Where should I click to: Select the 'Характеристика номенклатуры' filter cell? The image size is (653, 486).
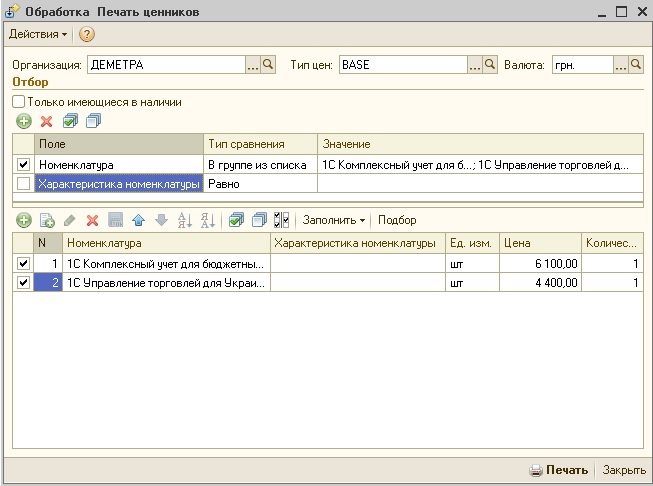(x=119, y=184)
